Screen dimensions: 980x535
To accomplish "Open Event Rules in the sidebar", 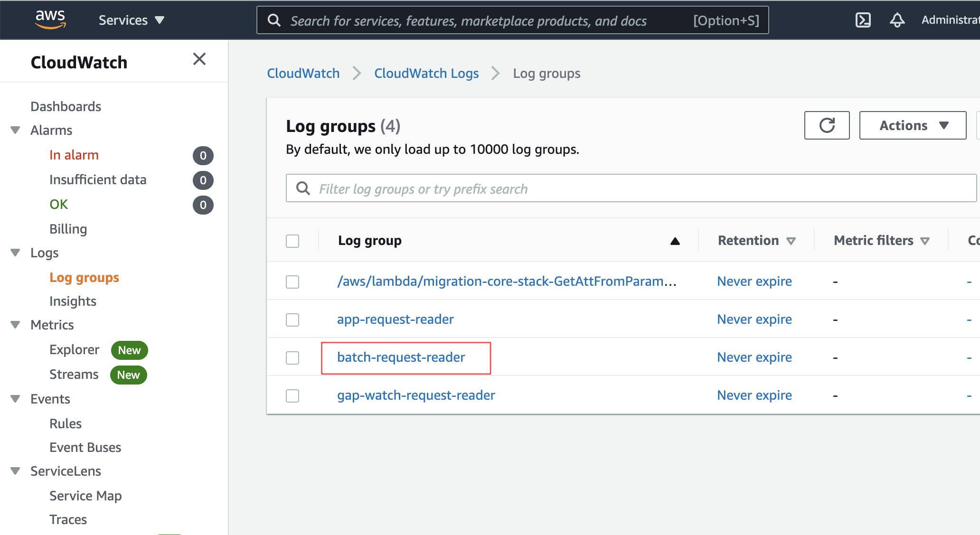I will [x=66, y=423].
